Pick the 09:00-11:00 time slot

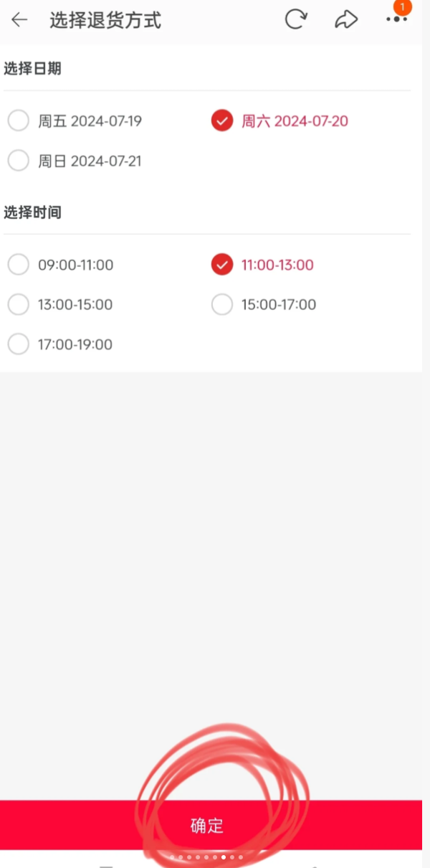(19, 265)
